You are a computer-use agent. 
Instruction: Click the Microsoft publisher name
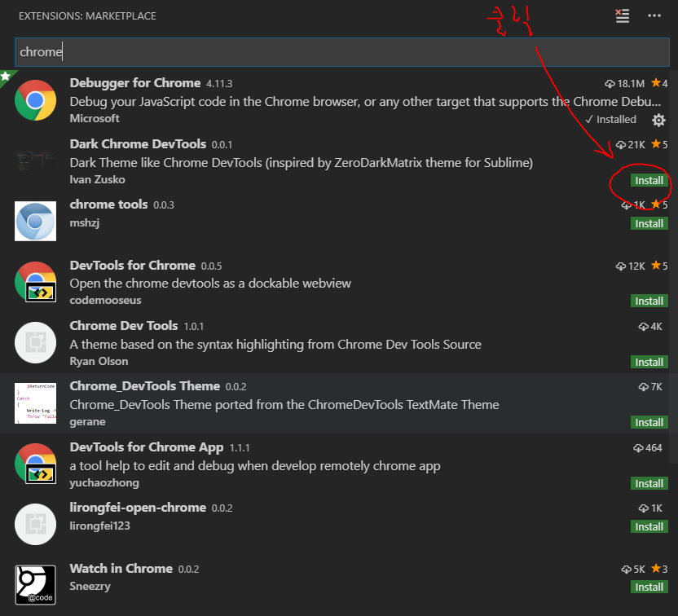point(95,118)
